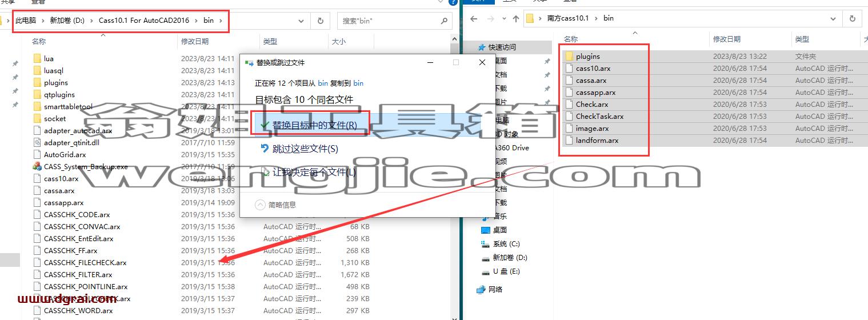The height and width of the screenshot is (320, 868).
Task: Go up one folder in right window
Action: [x=515, y=18]
